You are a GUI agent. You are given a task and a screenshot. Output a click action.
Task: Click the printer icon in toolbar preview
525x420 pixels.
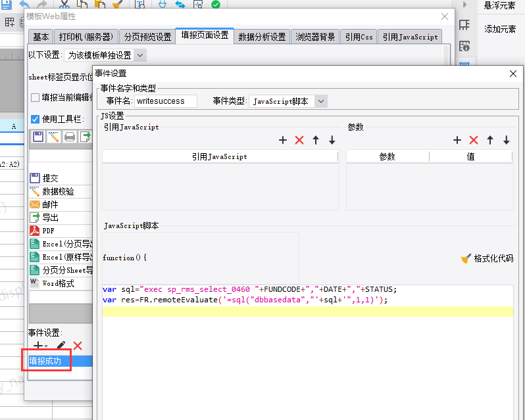pyautogui.click(x=70, y=137)
